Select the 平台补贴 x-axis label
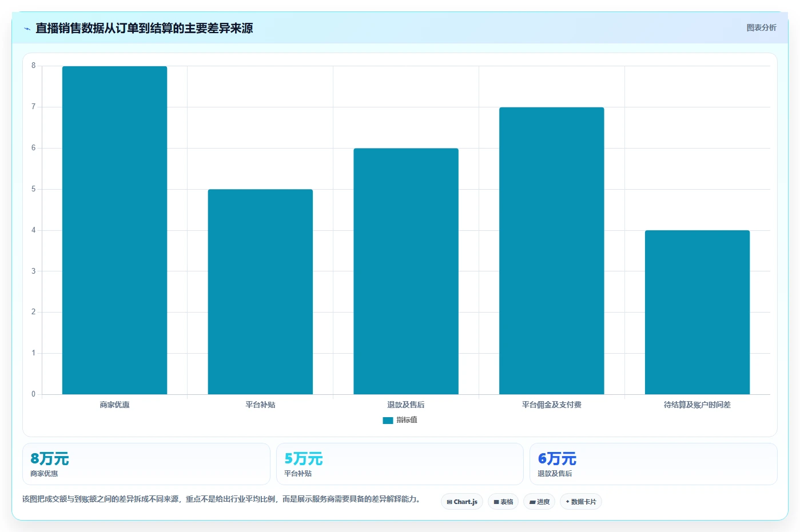 coord(260,405)
